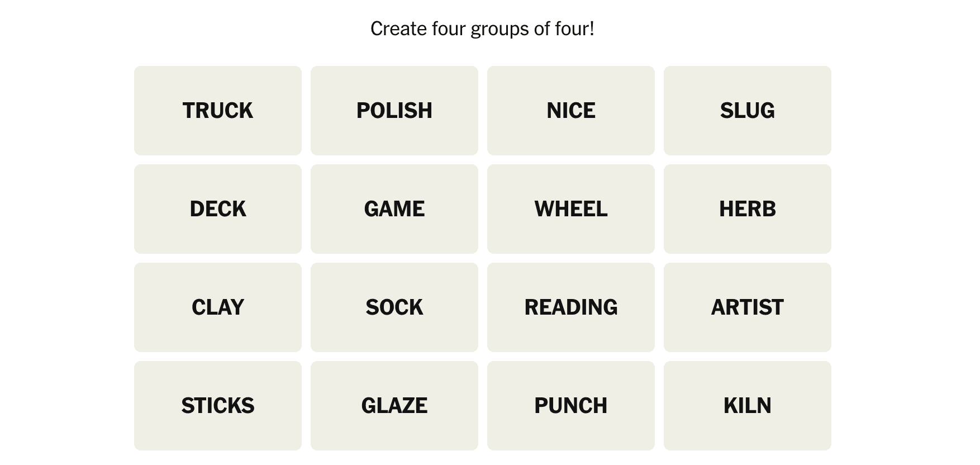Viewport: 980px width, 465px height.
Task: Click the SOCK word tile
Action: point(394,307)
